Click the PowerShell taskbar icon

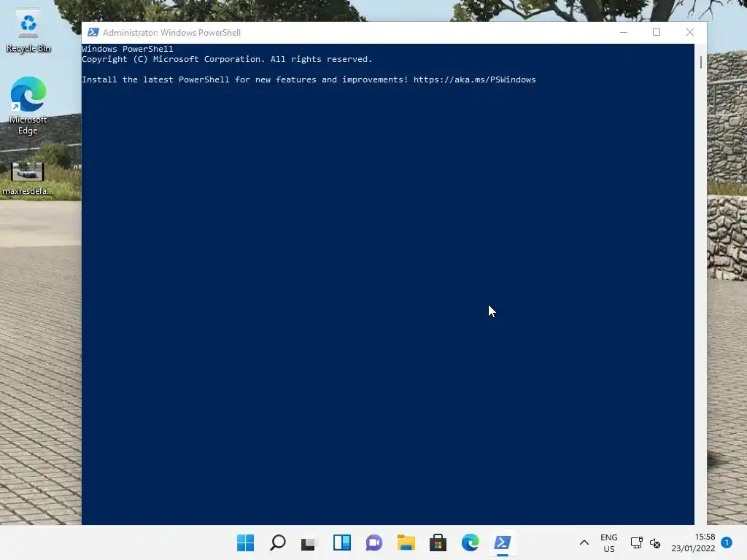click(502, 542)
